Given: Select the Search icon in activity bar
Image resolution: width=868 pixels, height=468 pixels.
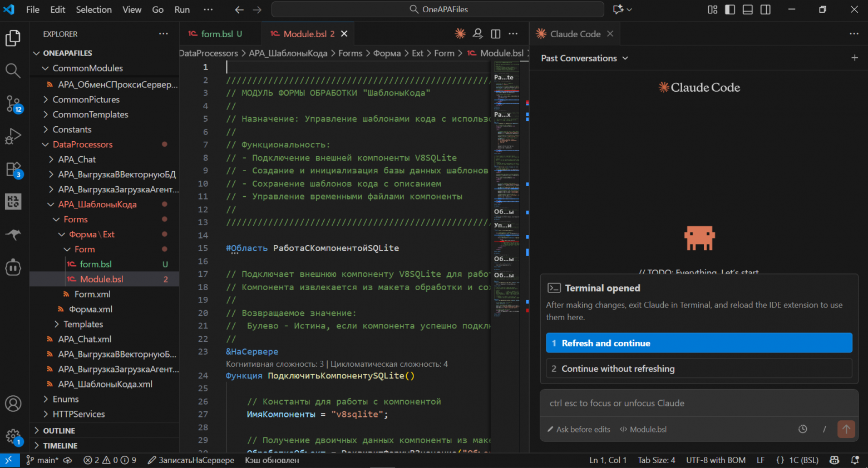Looking at the screenshot, I should pyautogui.click(x=13, y=71).
